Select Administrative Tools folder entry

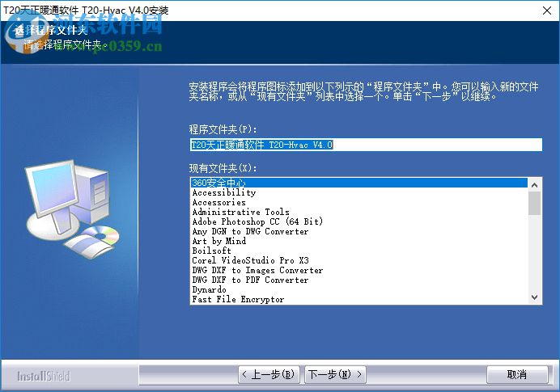click(359, 212)
